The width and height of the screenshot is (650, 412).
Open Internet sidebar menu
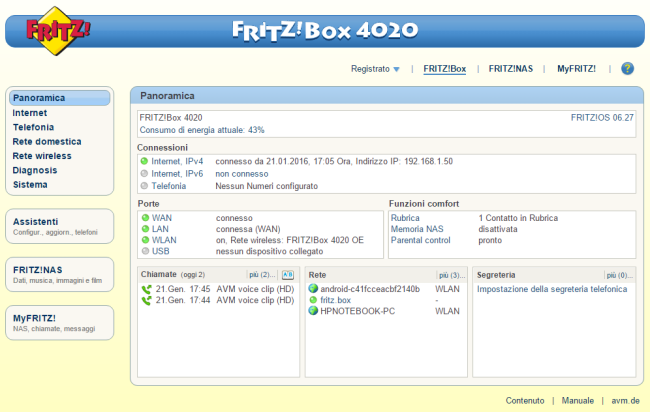(x=29, y=113)
